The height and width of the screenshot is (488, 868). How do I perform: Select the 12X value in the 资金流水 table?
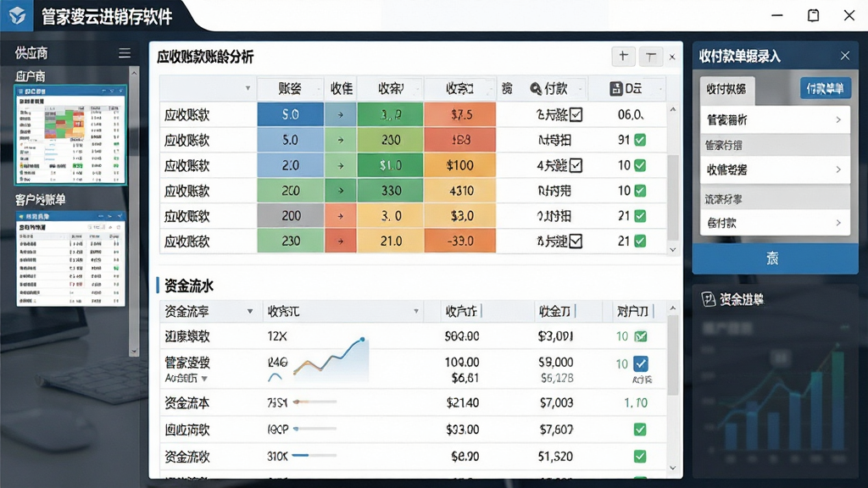277,336
